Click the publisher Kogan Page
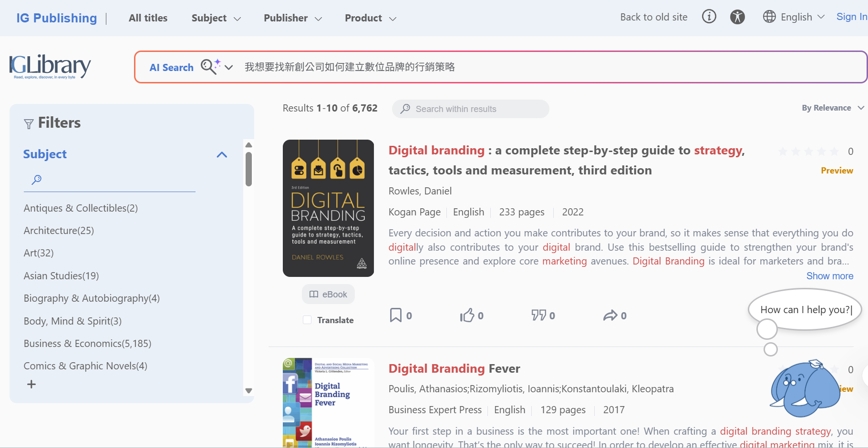 (x=414, y=212)
